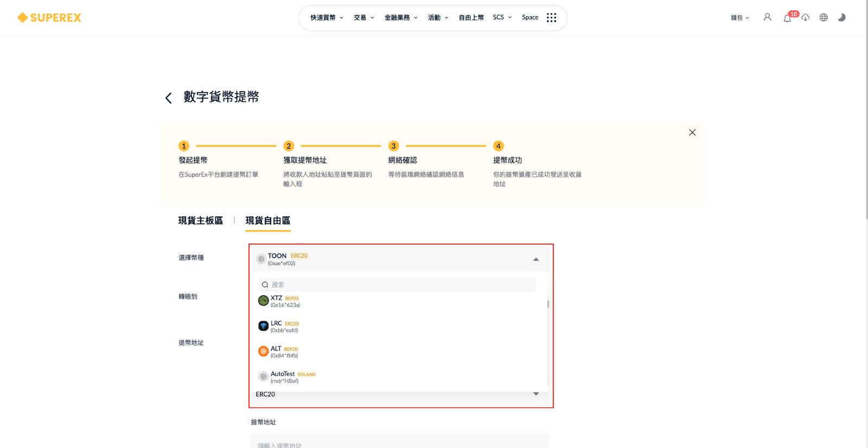Open the language globe icon

(824, 17)
